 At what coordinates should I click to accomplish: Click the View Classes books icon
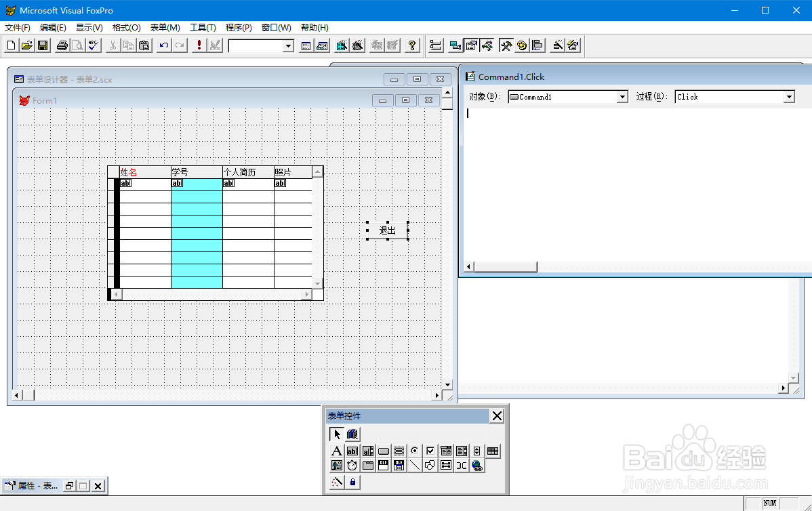coord(352,434)
